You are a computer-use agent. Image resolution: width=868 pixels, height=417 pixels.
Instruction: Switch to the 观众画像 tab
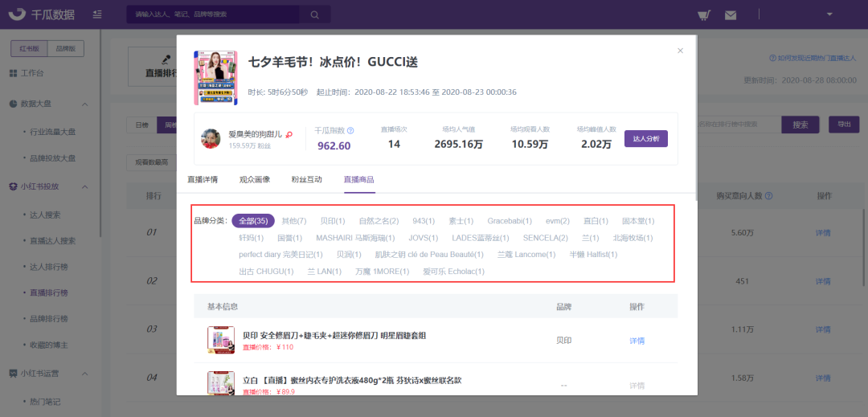pos(255,180)
